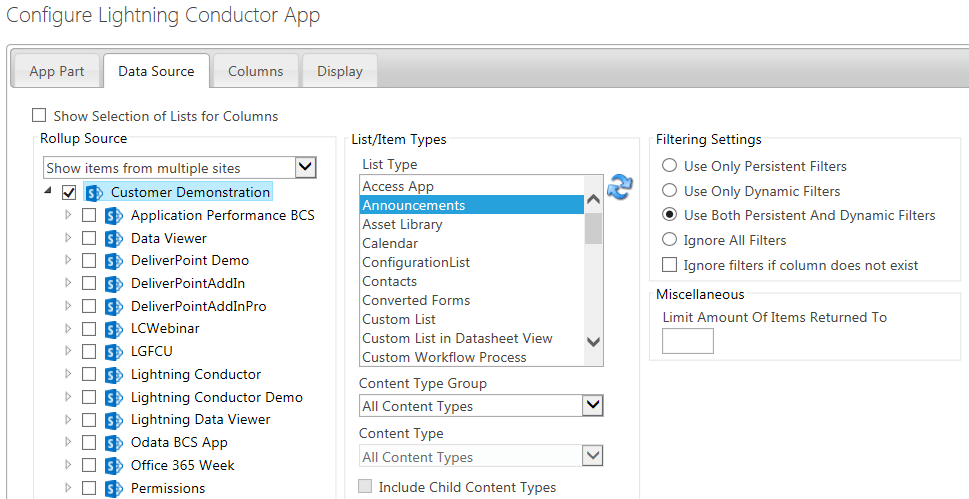Click the SharePoint icon next to LCWebinar
Image resolution: width=969 pixels, height=499 pixels.
pyautogui.click(x=114, y=329)
